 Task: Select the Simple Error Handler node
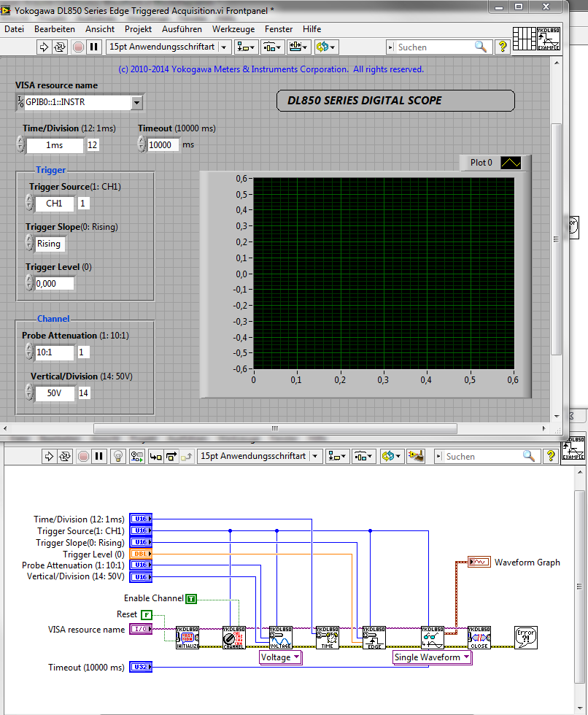[526, 638]
